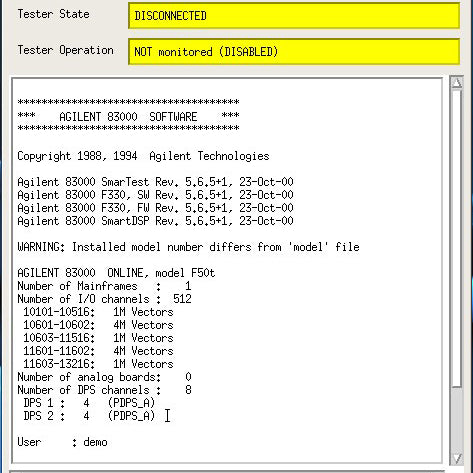Screen dimensions: 473x473
Task: Click the '10101-10516: 1M Vectors' line
Action: pyautogui.click(x=98, y=312)
